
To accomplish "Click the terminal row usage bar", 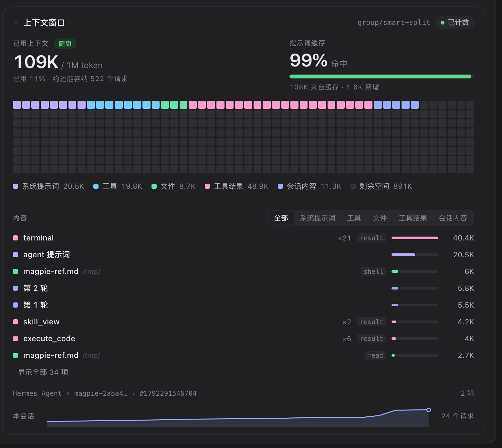I will [x=415, y=238].
